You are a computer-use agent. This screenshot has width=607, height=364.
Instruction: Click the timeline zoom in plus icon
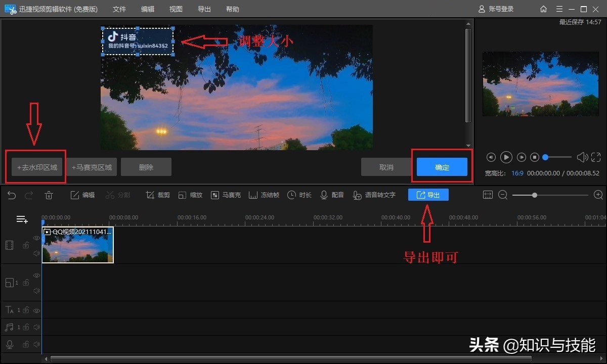click(598, 195)
